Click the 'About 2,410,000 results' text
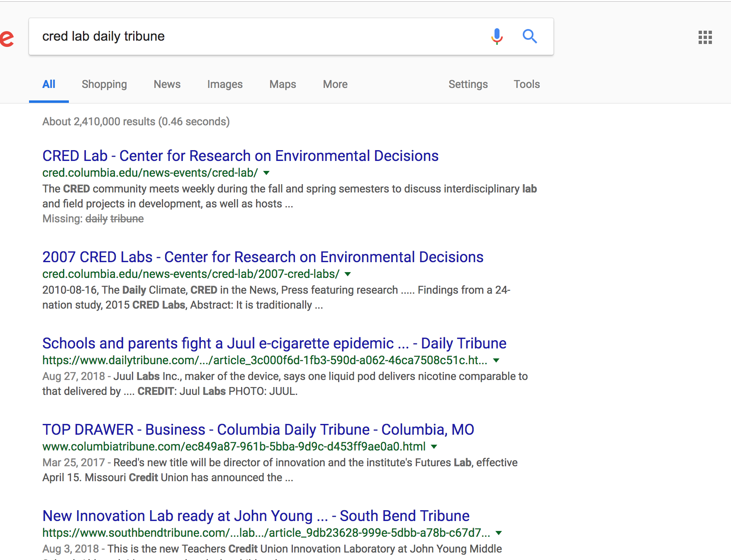Image resolution: width=731 pixels, height=560 pixels. click(136, 122)
